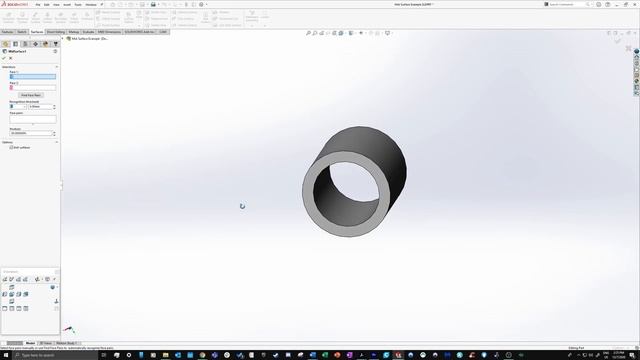Image resolution: width=640 pixels, height=360 pixels.
Task: Click the Find Face Pairs button
Action: coord(31,95)
